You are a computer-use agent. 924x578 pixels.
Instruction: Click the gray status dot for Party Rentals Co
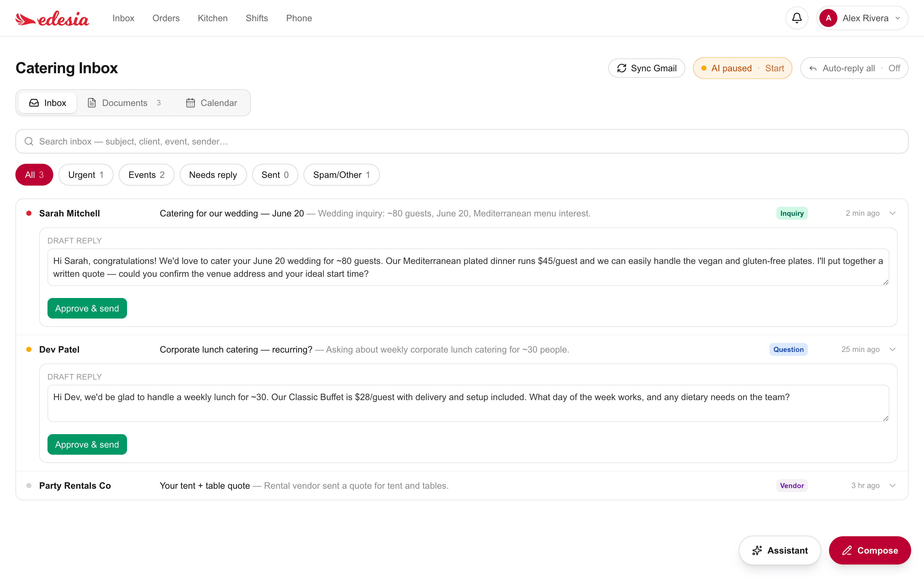click(x=29, y=486)
